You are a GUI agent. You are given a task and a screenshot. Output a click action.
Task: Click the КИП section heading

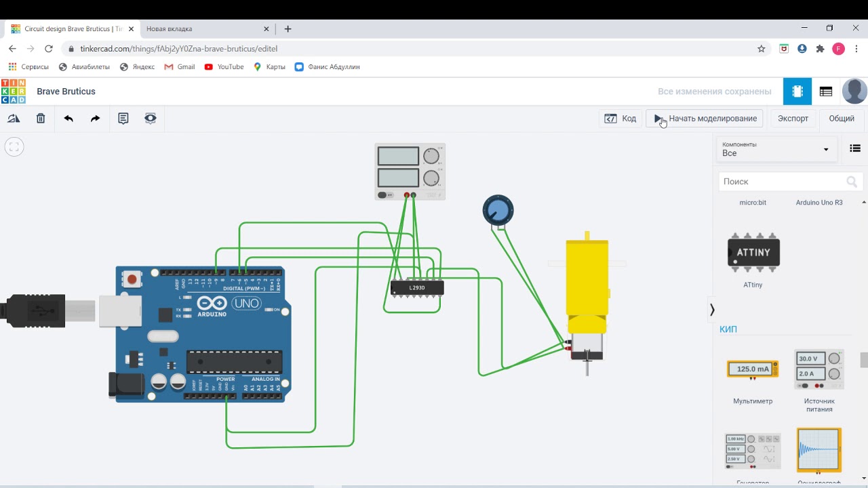click(x=728, y=329)
